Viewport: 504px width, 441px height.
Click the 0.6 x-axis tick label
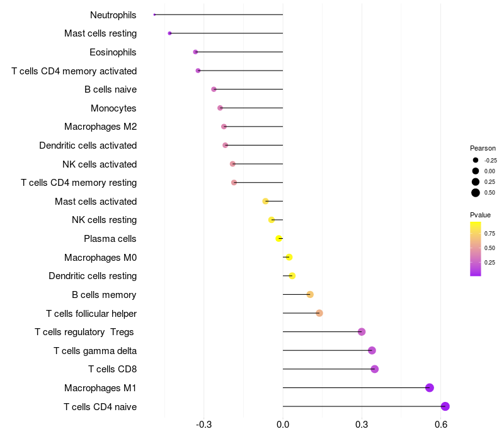click(x=441, y=425)
